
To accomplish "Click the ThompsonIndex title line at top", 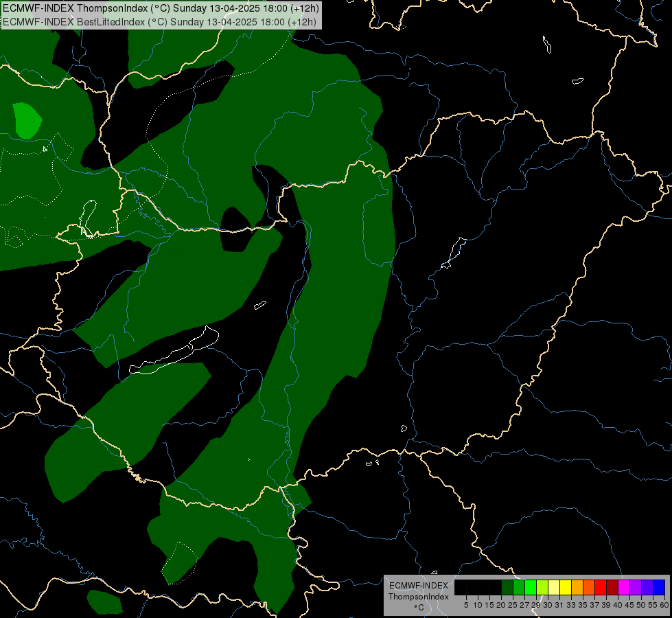I will (x=161, y=8).
